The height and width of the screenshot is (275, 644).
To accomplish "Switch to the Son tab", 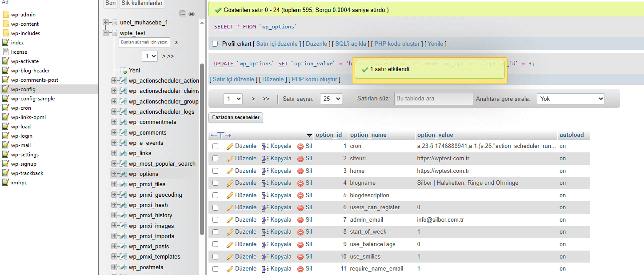I will pos(111,3).
